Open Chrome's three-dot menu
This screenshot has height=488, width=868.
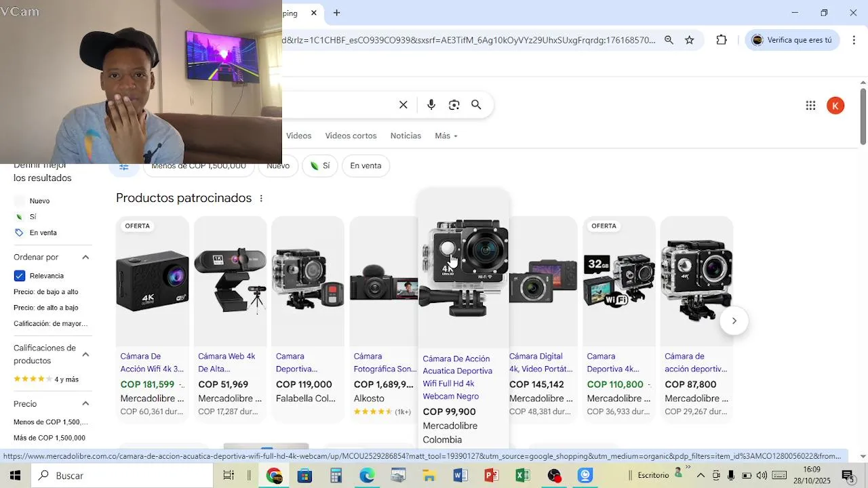coord(854,40)
